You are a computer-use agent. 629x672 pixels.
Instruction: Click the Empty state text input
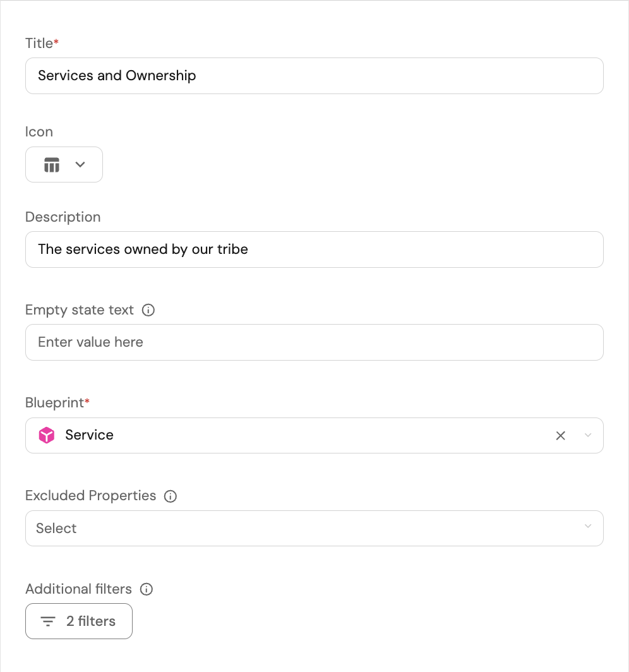[x=314, y=342]
